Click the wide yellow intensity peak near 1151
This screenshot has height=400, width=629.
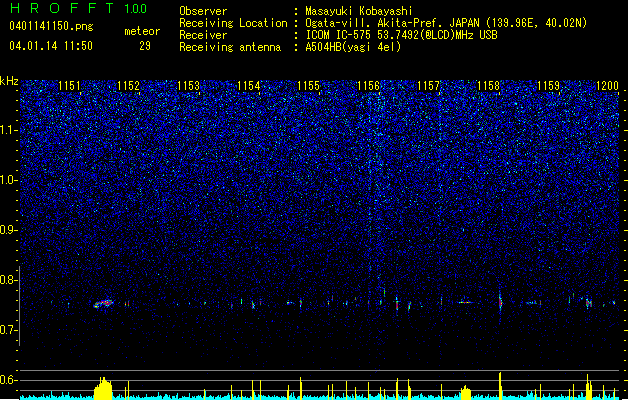coord(103,388)
